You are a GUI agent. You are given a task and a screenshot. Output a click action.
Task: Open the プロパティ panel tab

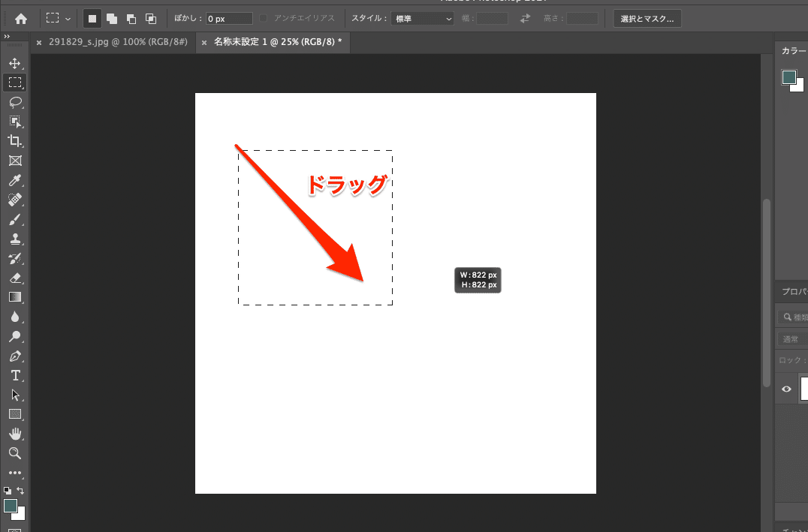[794, 292]
